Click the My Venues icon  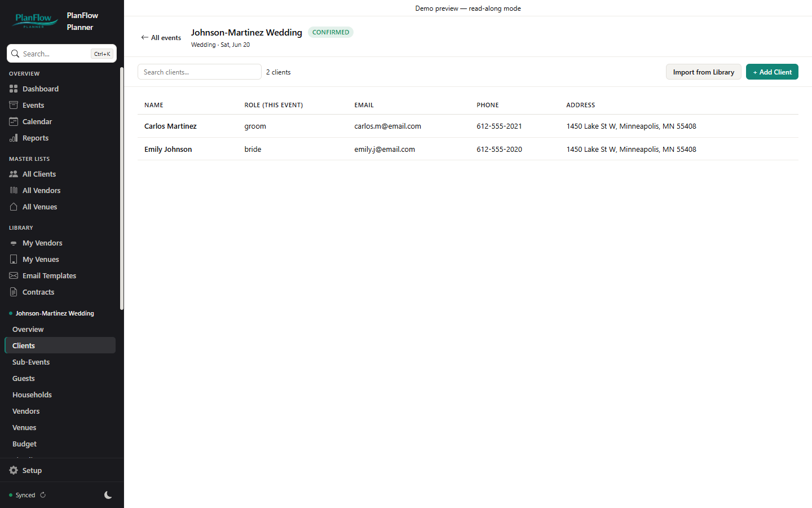point(14,259)
